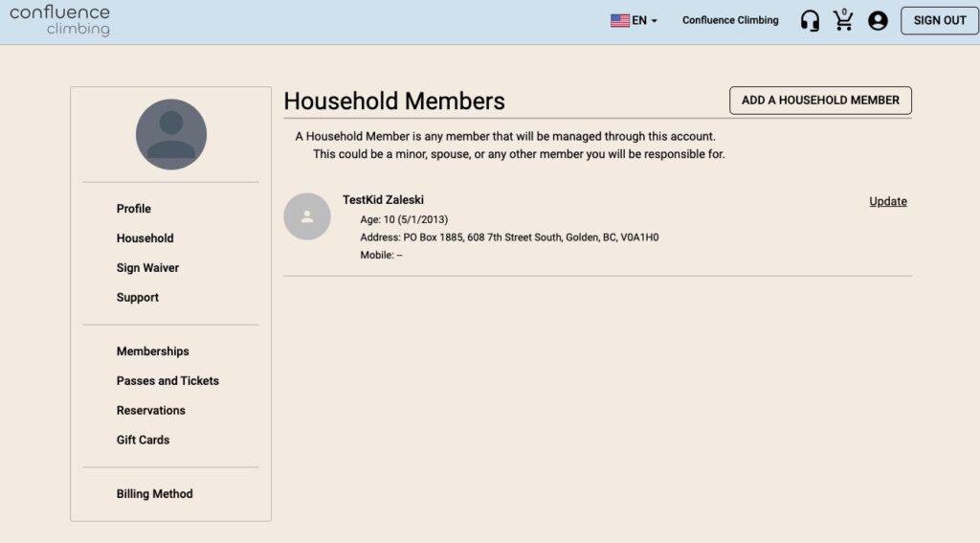Image resolution: width=980 pixels, height=543 pixels.
Task: Open the shopping cart icon
Action: pos(843,20)
